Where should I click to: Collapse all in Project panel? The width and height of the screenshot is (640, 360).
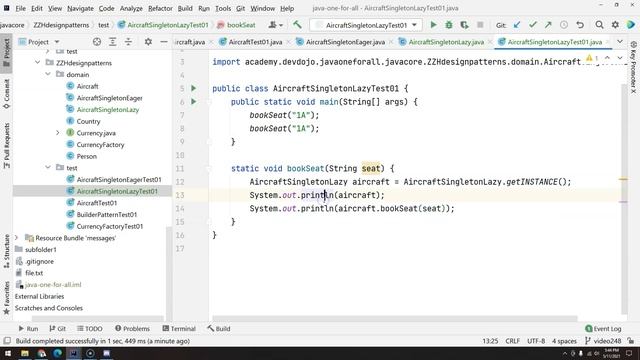pyautogui.click(x=128, y=42)
